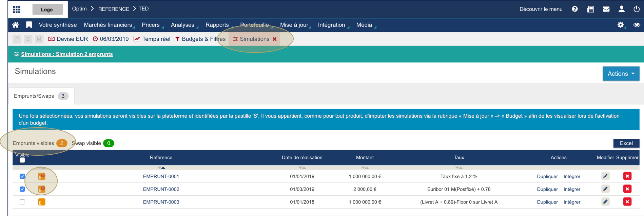644x216 pixels.
Task: Click the orange loan icon of EMPRUNT-0001
Action: [x=42, y=176]
